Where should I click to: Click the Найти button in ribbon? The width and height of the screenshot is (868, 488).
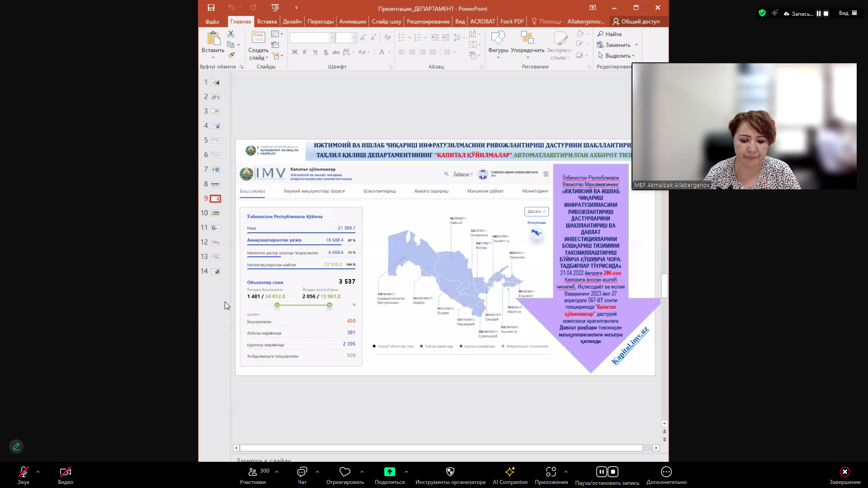[x=609, y=34]
